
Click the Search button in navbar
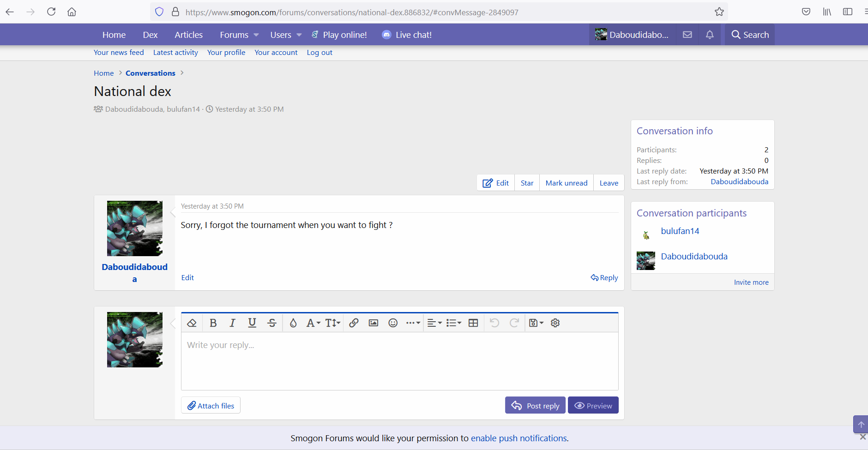[x=750, y=35]
